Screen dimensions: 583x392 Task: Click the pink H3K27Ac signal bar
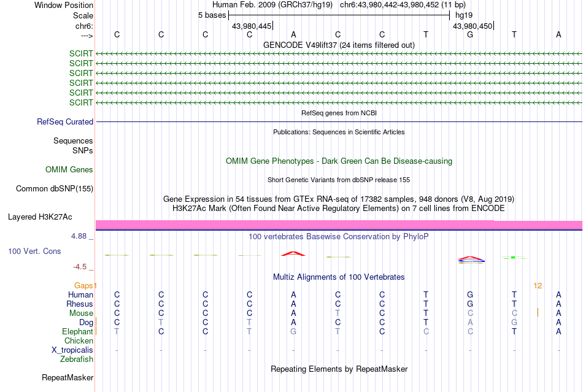(x=339, y=225)
